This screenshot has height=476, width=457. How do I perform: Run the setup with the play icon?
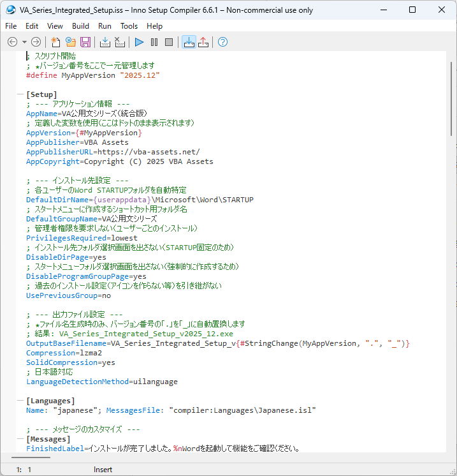click(x=140, y=42)
